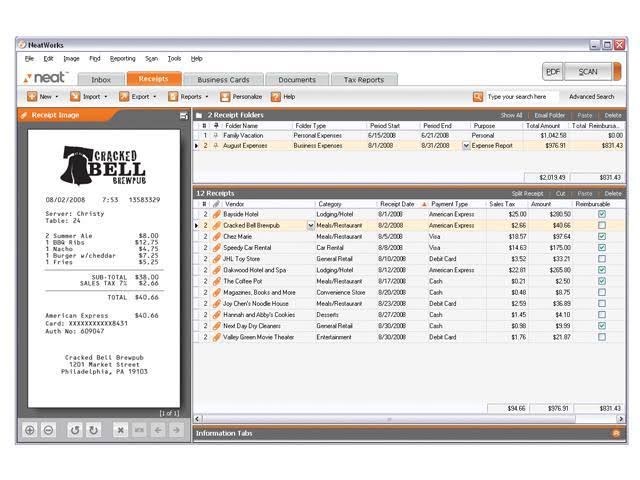Go to next receipt image page
The image size is (640, 480).
pyautogui.click(x=176, y=430)
